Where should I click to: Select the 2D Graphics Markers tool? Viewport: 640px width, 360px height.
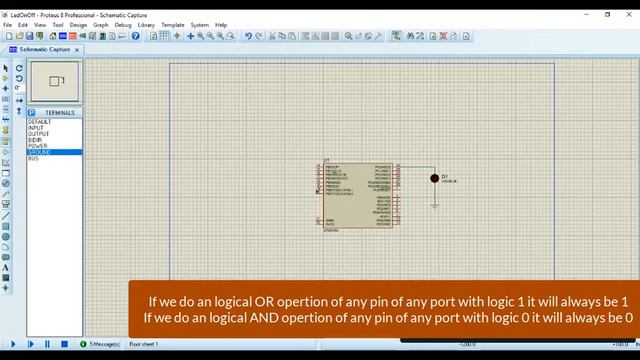coord(6,288)
